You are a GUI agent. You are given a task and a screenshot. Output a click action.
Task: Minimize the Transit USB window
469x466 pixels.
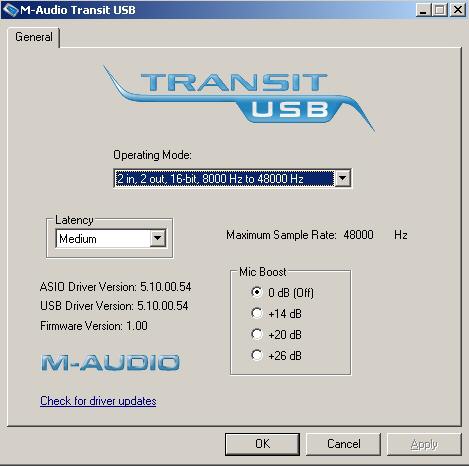[x=423, y=10]
